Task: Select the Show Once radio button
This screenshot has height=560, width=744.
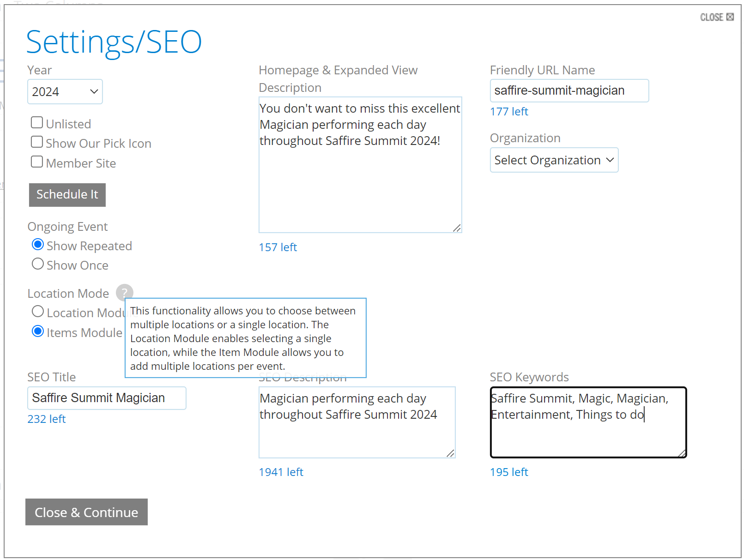Action: pyautogui.click(x=38, y=264)
